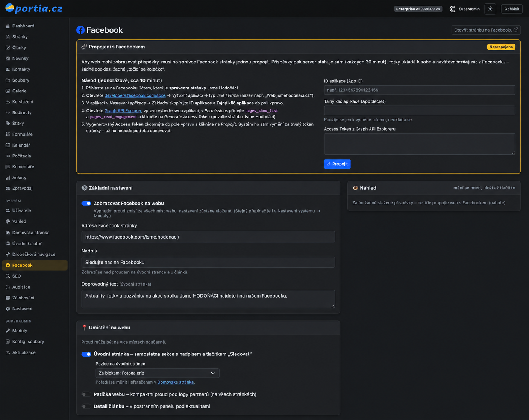
Task: Open the Dashboard icon in sidebar
Action: click(8, 26)
